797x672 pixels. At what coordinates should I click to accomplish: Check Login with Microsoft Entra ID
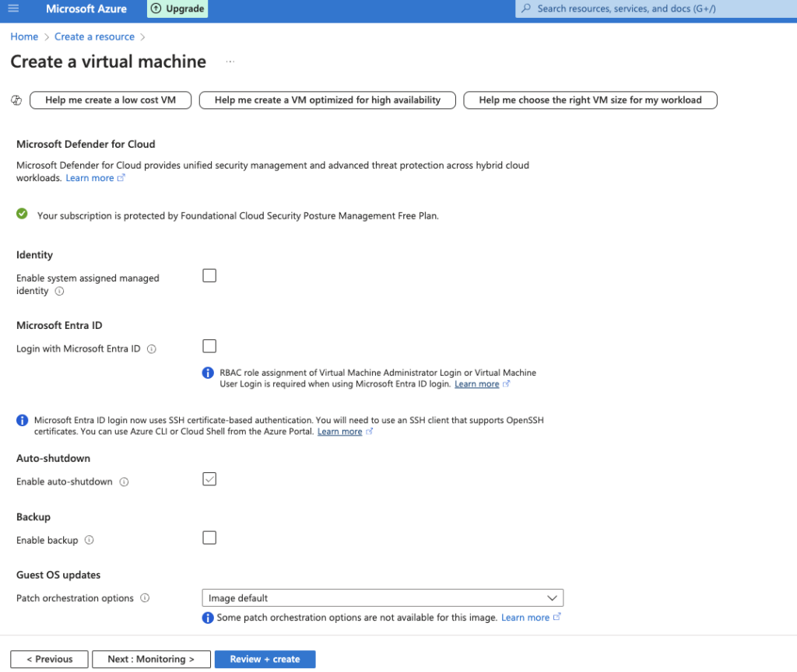tap(209, 346)
